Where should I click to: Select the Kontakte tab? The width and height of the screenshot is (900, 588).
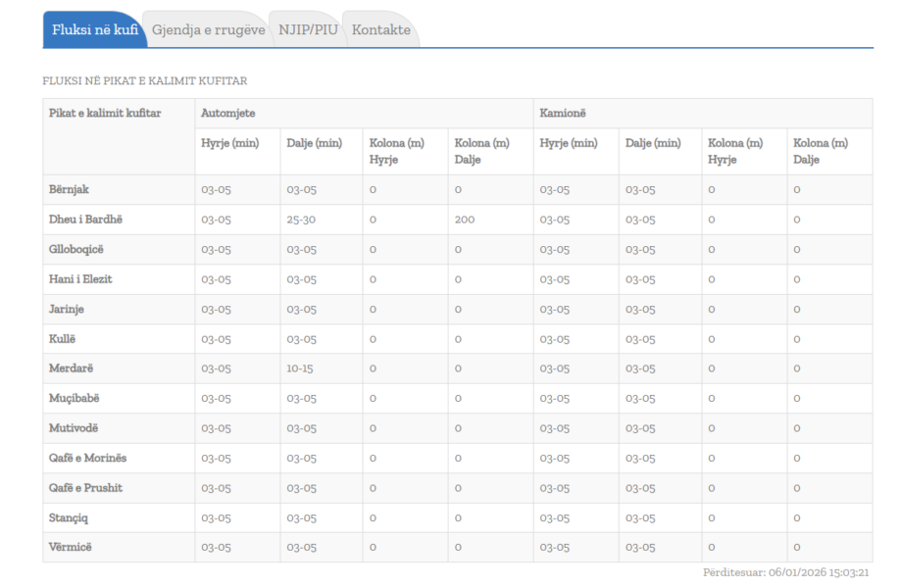(380, 29)
